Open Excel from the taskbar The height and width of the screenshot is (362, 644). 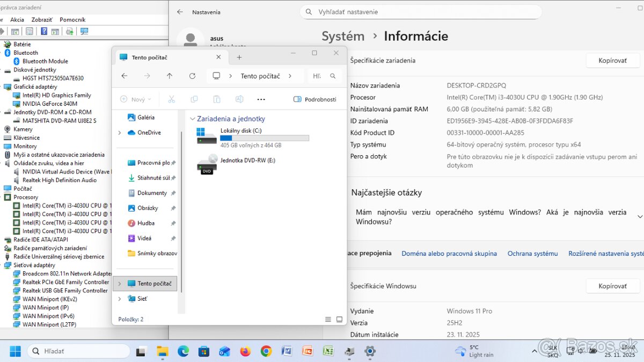point(328,351)
